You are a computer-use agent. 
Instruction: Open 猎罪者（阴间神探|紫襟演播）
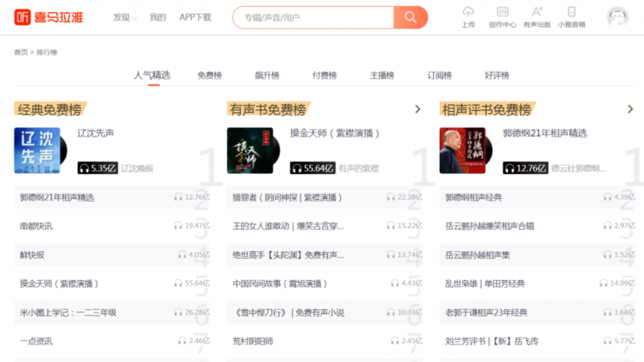coord(288,197)
